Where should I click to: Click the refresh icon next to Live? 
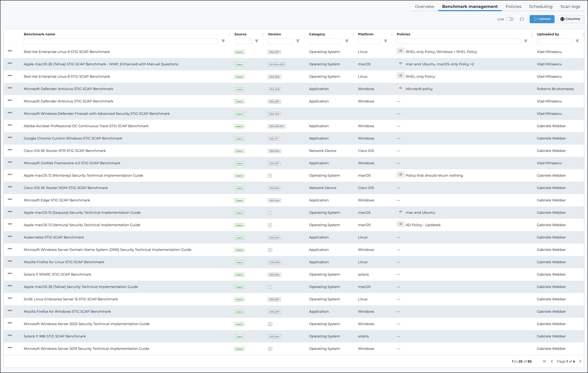point(522,19)
